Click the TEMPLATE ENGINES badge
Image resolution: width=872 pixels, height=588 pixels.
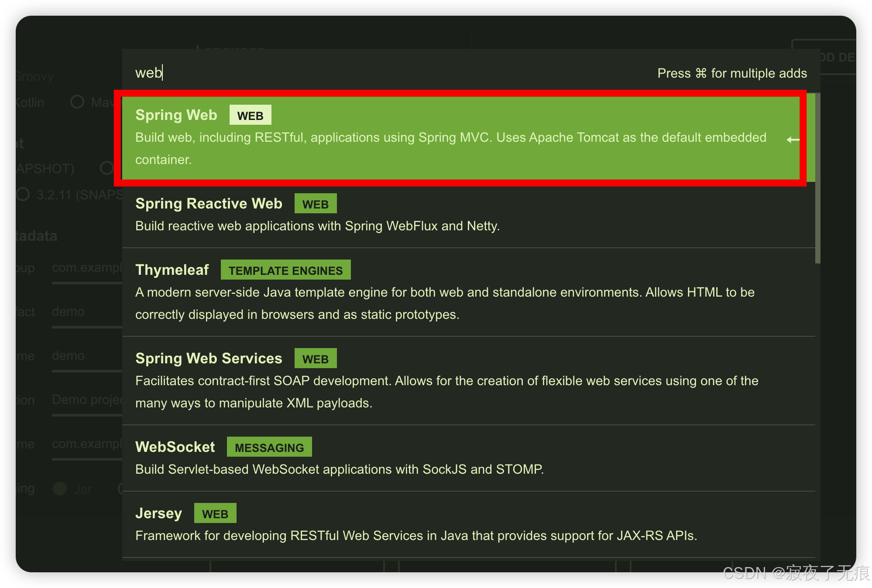click(x=285, y=270)
